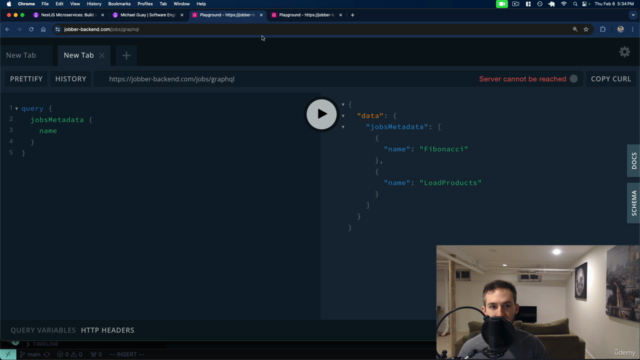Close the Michael Guay browser tab
Viewport: 640px width, 360px height.
coord(182,15)
